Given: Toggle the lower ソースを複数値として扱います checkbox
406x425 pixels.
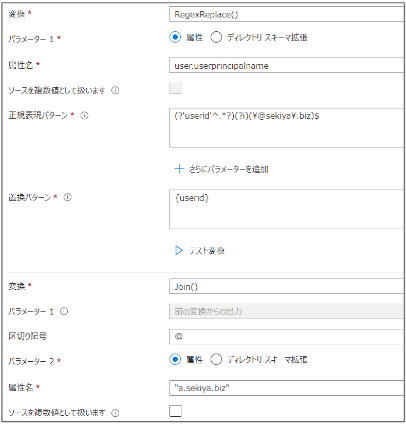Looking at the screenshot, I should tap(176, 411).
